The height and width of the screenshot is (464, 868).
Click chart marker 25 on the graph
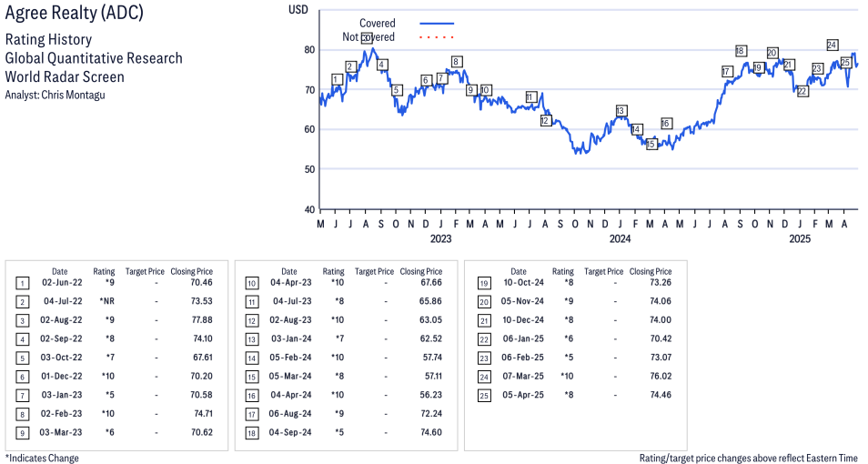pyautogui.click(x=845, y=63)
